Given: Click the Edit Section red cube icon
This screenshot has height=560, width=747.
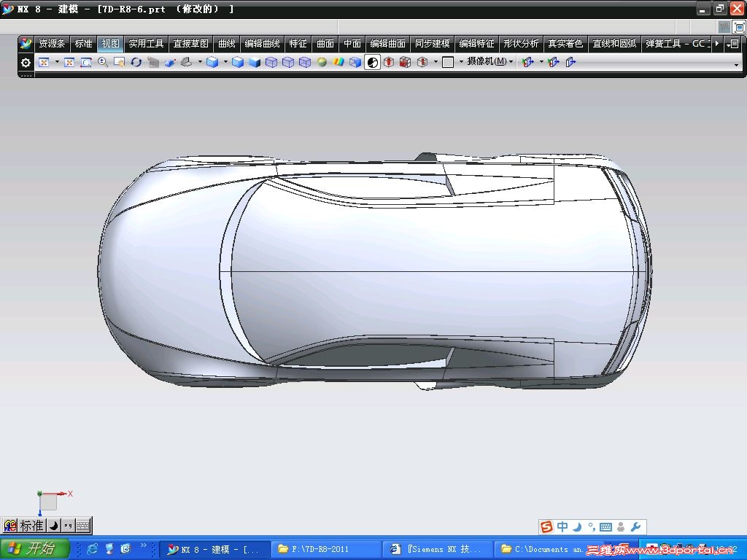Looking at the screenshot, I should pyautogui.click(x=389, y=63).
